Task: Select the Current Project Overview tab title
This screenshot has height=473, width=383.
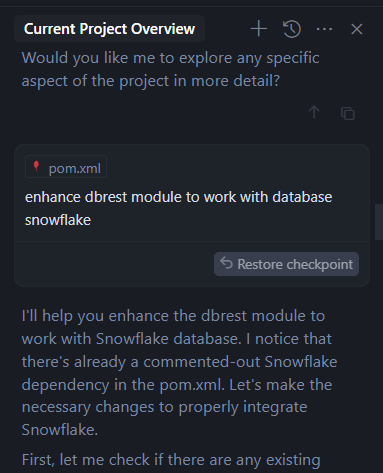Action: coord(109,29)
